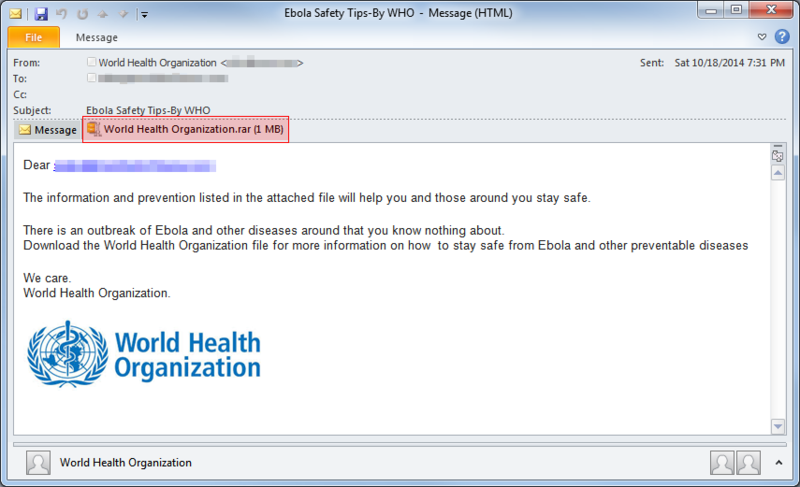
Task: Click the Save icon in Quick Access Toolbar
Action: tap(41, 15)
